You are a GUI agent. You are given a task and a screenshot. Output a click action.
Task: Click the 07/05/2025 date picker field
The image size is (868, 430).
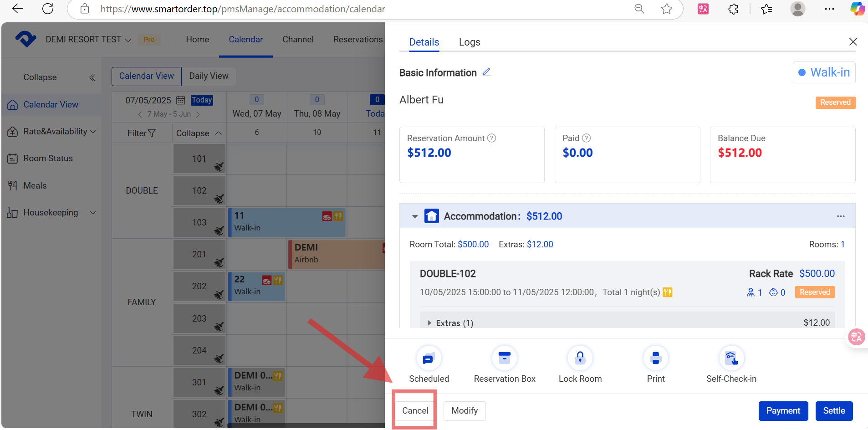[155, 100]
